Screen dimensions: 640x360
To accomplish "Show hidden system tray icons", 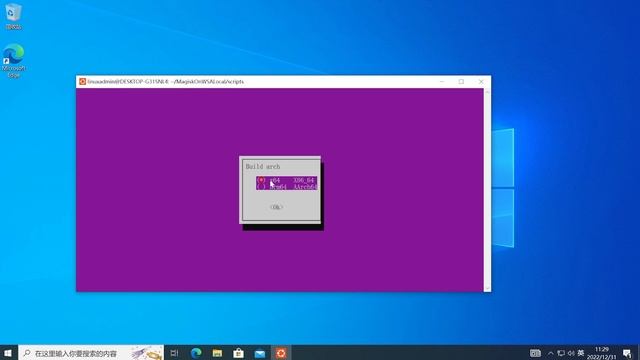I will click(x=551, y=353).
